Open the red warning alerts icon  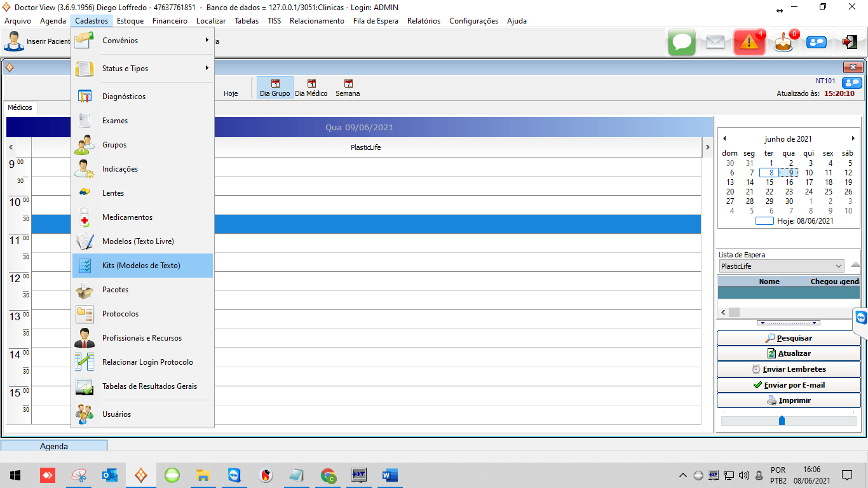(749, 43)
